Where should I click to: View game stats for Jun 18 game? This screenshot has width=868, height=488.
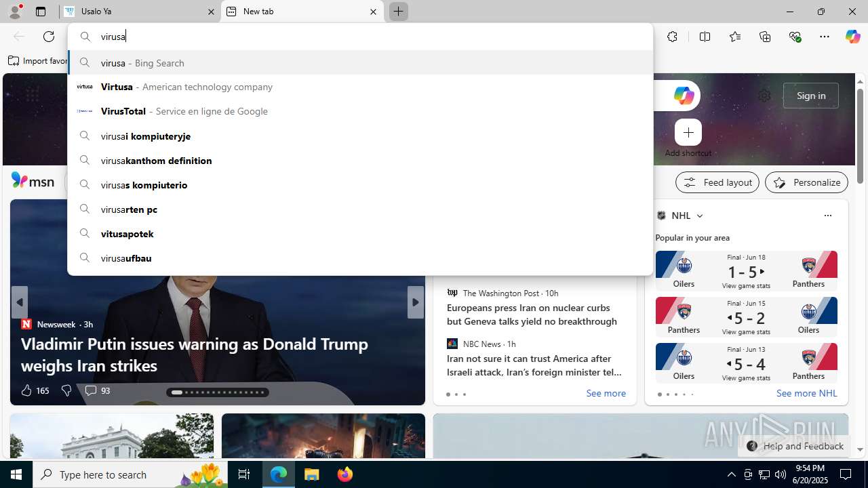coord(746,286)
